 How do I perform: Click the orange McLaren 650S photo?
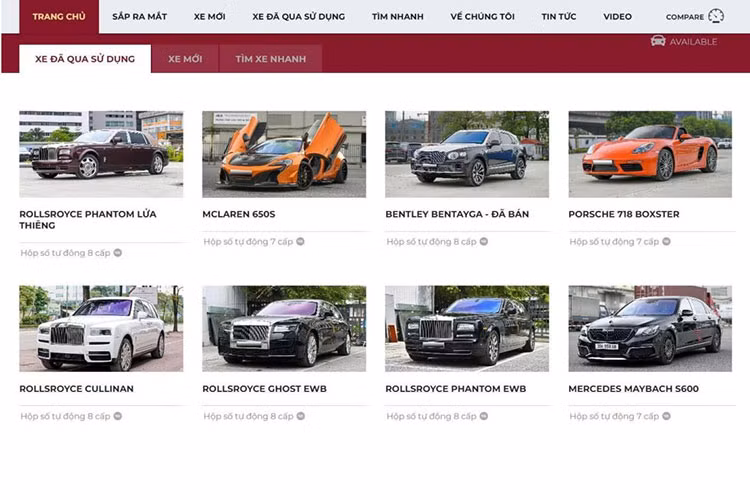284,154
